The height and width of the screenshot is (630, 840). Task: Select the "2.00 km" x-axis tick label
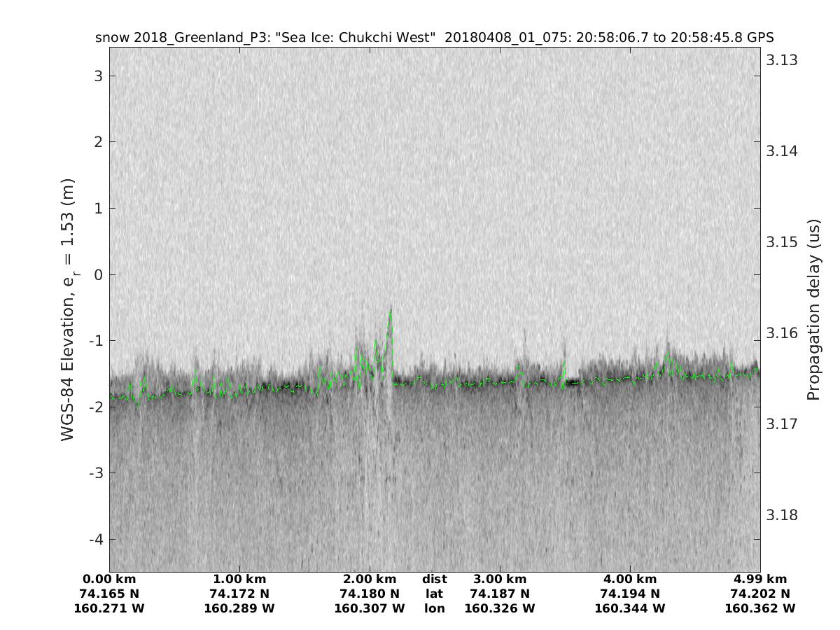pyautogui.click(x=370, y=579)
